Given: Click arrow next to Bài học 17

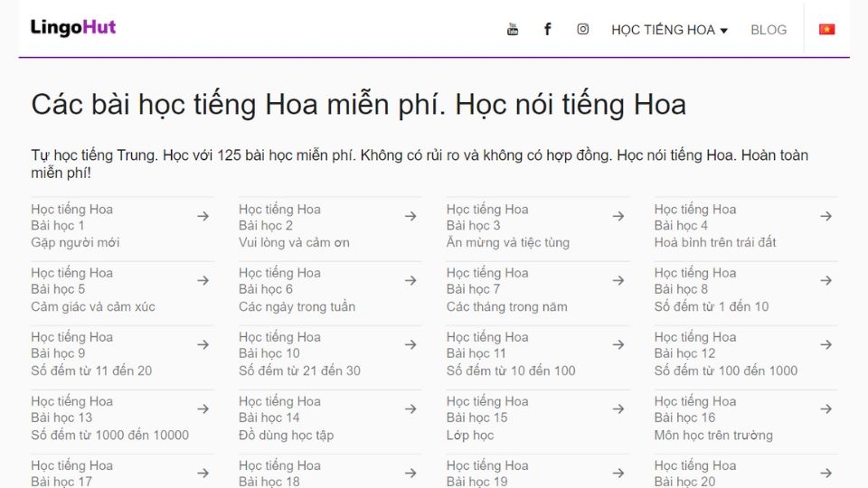Looking at the screenshot, I should [203, 473].
